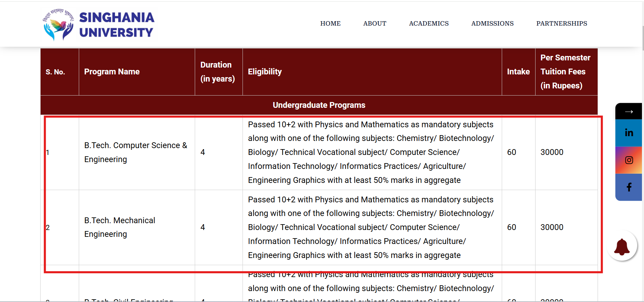Click the Intake column header
The height and width of the screenshot is (302, 644).
pos(518,72)
